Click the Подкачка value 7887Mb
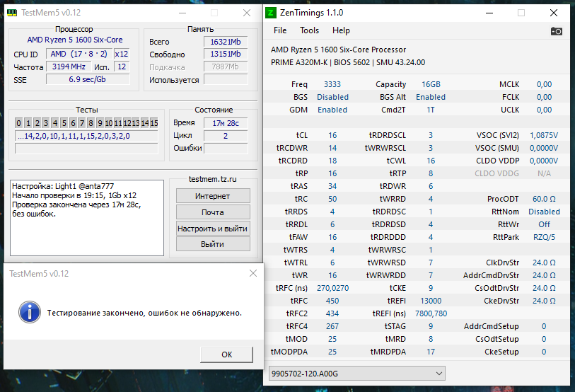This screenshot has height=392, width=575. click(226, 67)
